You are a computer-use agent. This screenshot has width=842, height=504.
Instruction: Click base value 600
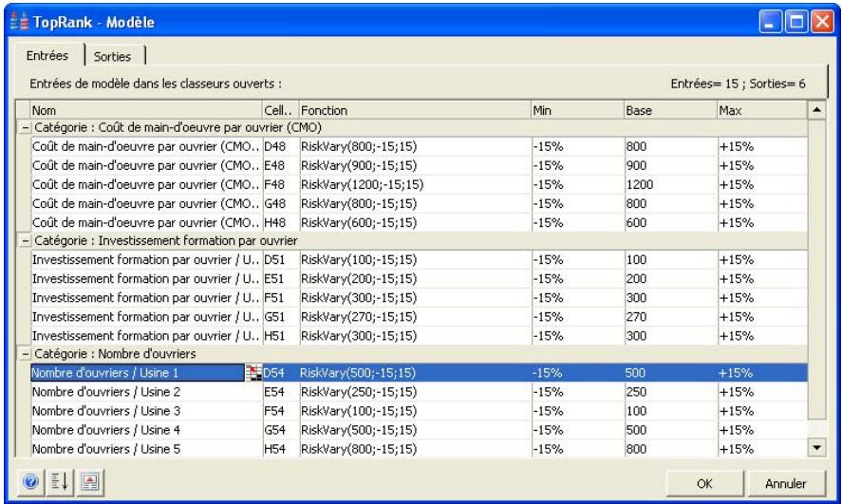click(x=636, y=223)
